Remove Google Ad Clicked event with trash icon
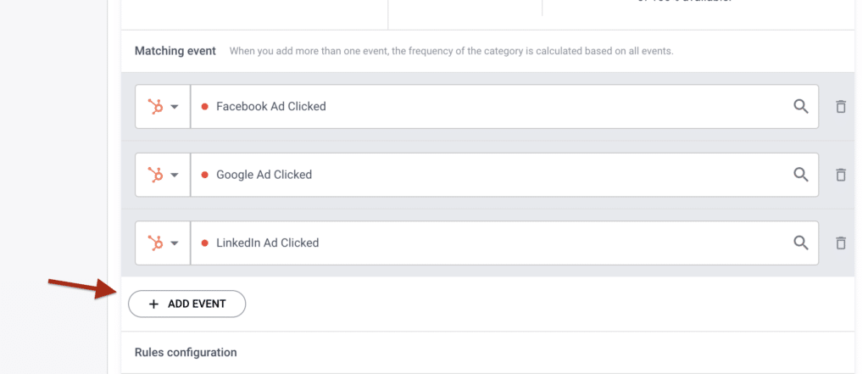This screenshot has height=374, width=868. (x=840, y=175)
